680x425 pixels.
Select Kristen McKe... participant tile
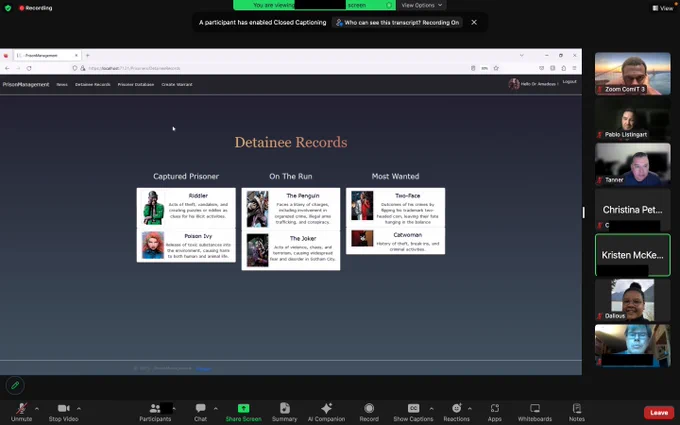pos(632,255)
